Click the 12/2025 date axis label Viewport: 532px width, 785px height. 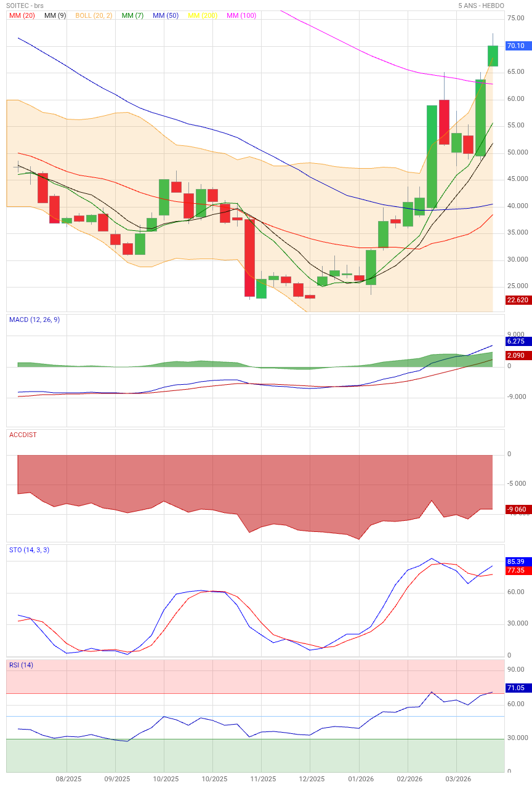pyautogui.click(x=311, y=779)
